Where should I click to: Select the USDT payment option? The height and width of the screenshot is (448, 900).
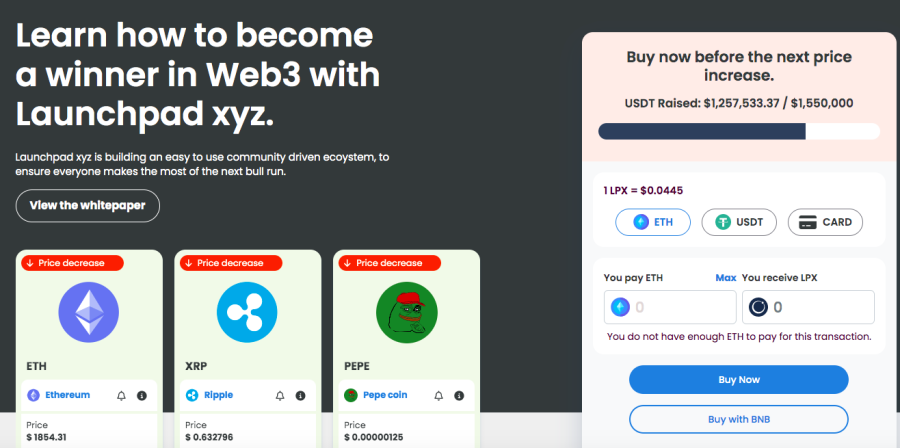tap(739, 222)
